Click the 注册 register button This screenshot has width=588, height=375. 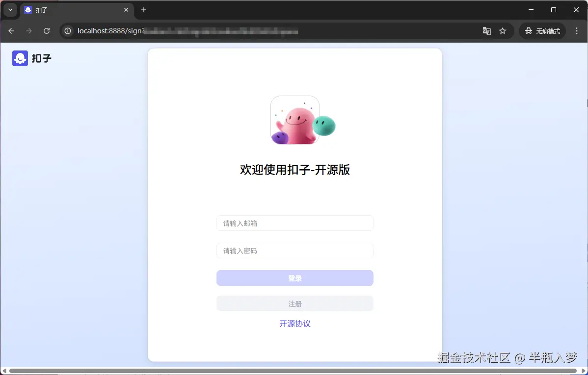(x=294, y=303)
